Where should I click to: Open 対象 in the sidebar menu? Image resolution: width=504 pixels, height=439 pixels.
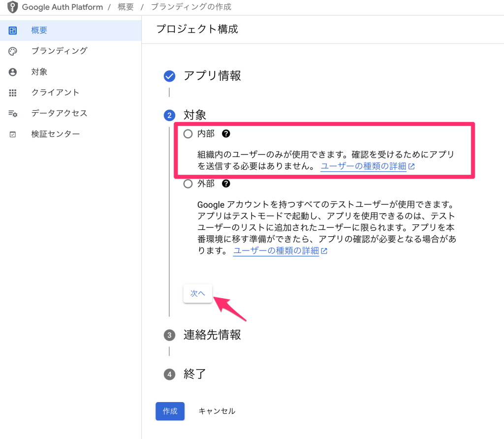click(71, 72)
